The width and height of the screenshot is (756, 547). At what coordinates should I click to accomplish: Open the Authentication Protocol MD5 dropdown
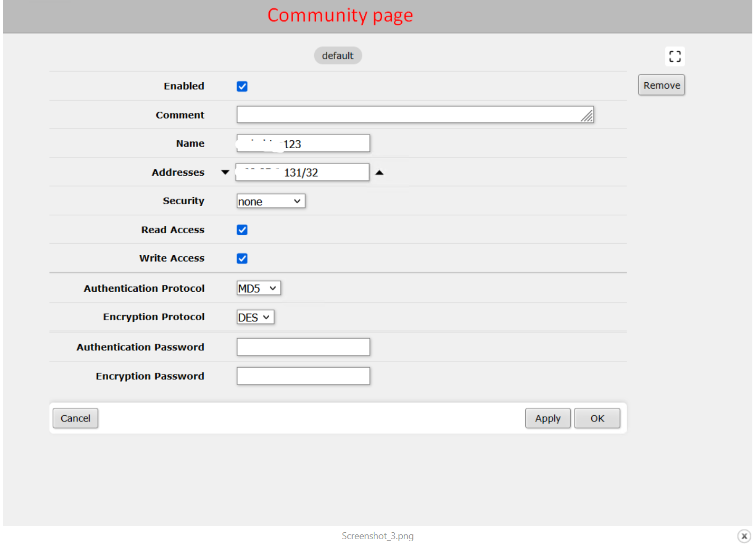point(259,288)
